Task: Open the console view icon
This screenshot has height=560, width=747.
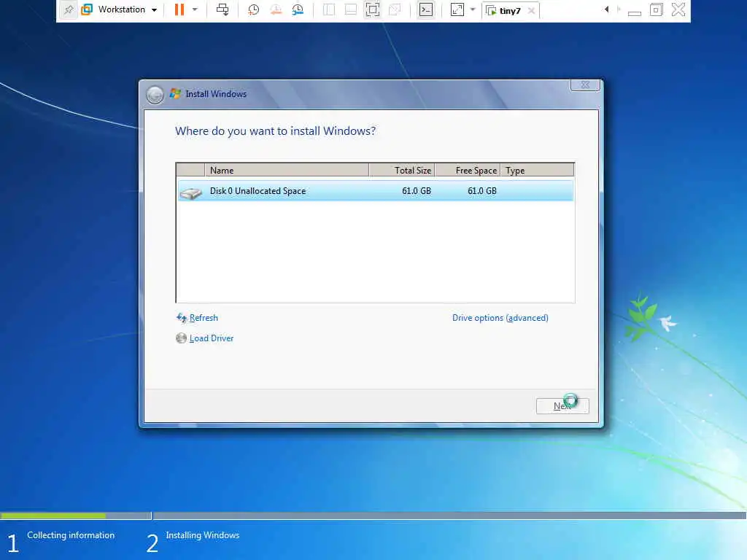Action: 426,9
